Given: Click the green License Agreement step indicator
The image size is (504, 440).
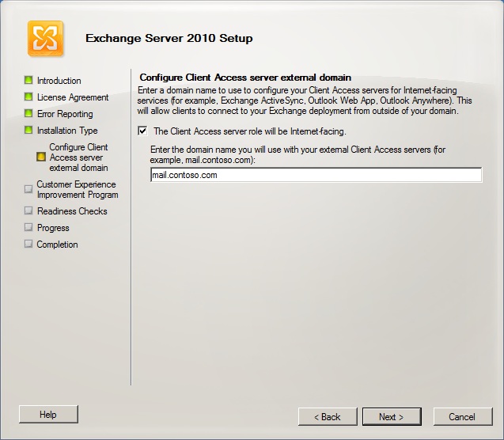Looking at the screenshot, I should pyautogui.click(x=28, y=97).
